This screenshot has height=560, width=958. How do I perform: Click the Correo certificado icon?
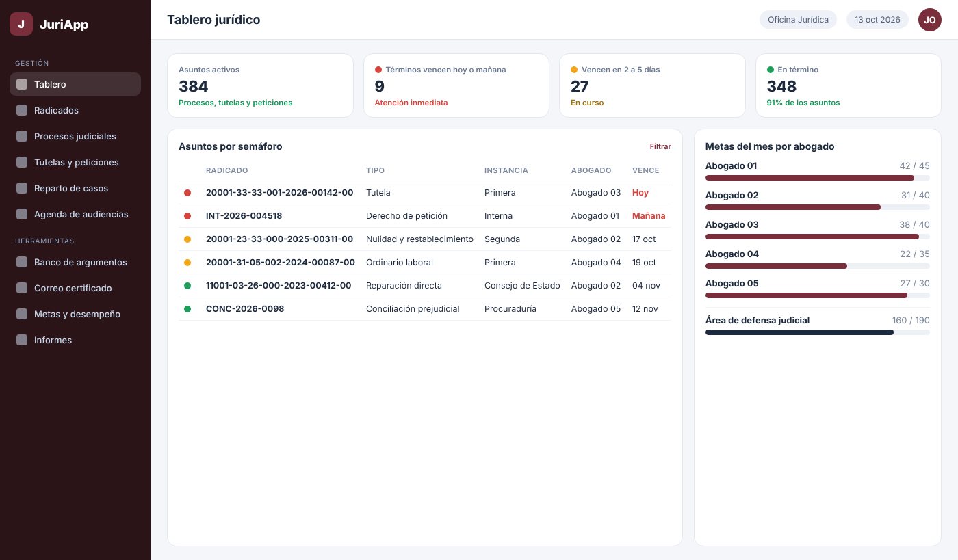tap(22, 288)
